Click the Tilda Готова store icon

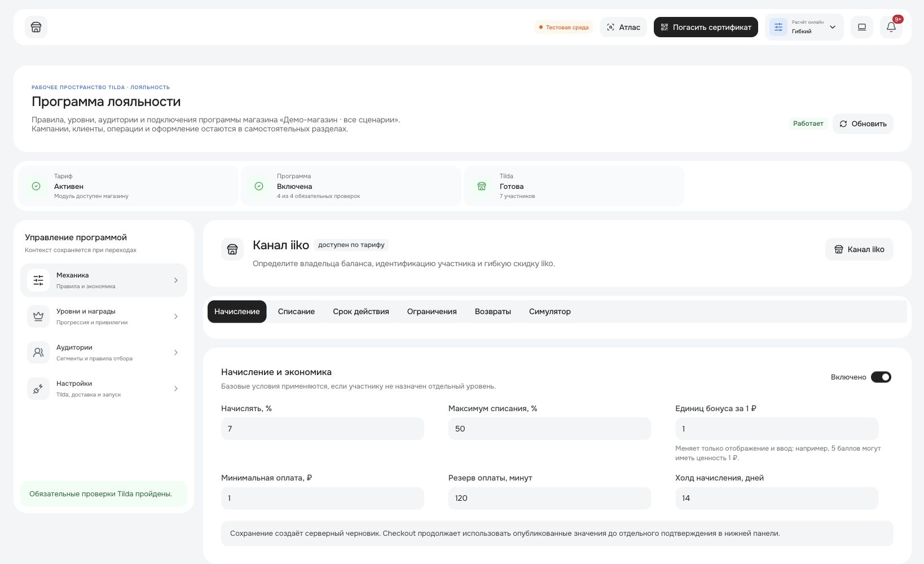[482, 186]
